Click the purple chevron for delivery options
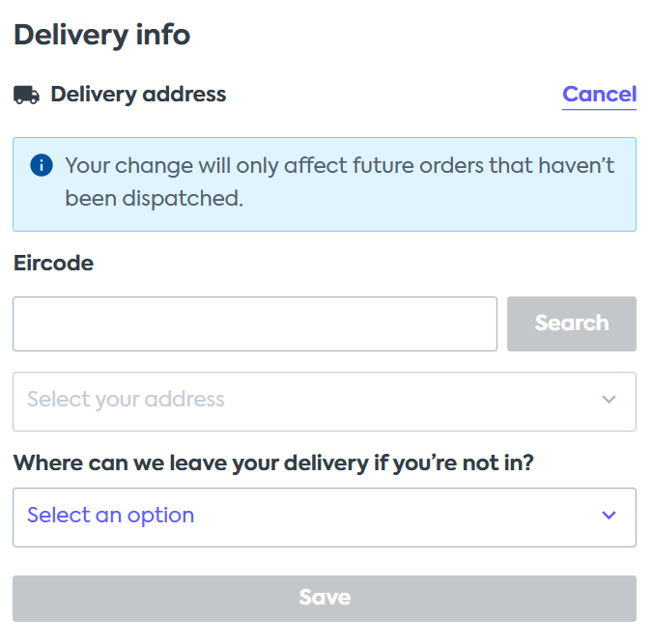The image size is (653, 644). (609, 516)
